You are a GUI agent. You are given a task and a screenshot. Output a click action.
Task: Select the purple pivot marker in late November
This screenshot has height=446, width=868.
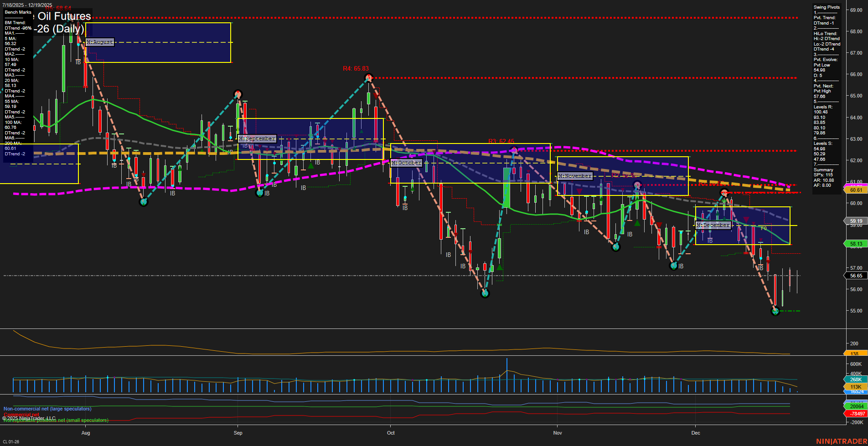coord(637,185)
